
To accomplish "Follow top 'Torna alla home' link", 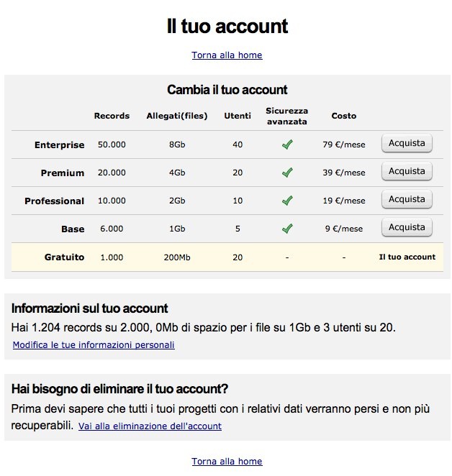I will tap(227, 55).
